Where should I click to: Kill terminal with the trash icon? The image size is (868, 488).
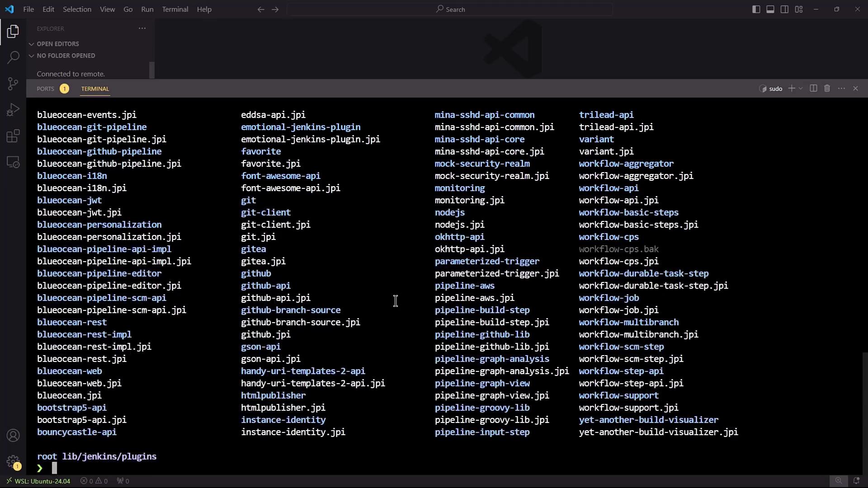coord(827,89)
